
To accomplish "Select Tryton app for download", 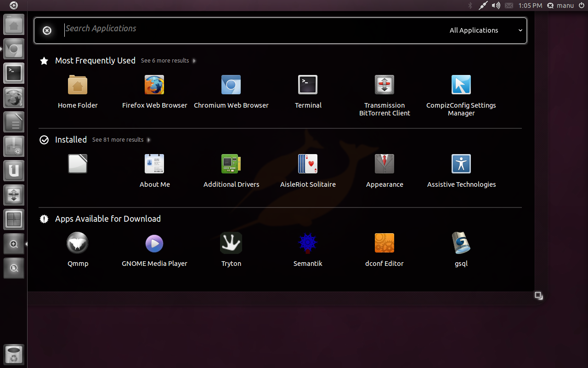I will click(231, 243).
